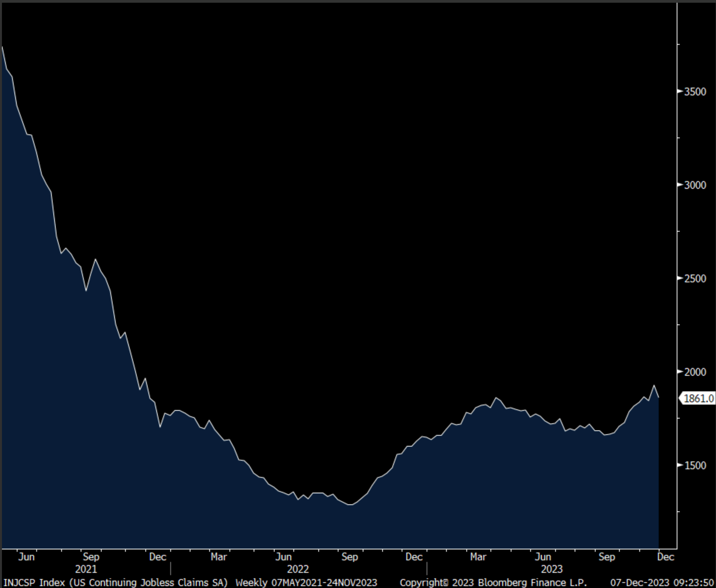Click the leftmost Jun label on time axis

click(26, 557)
